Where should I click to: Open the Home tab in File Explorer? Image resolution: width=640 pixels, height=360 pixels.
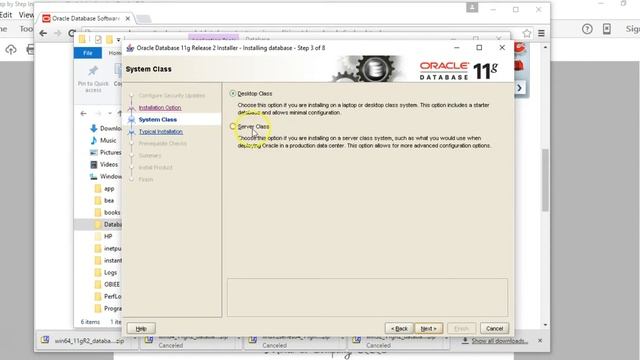(x=114, y=53)
